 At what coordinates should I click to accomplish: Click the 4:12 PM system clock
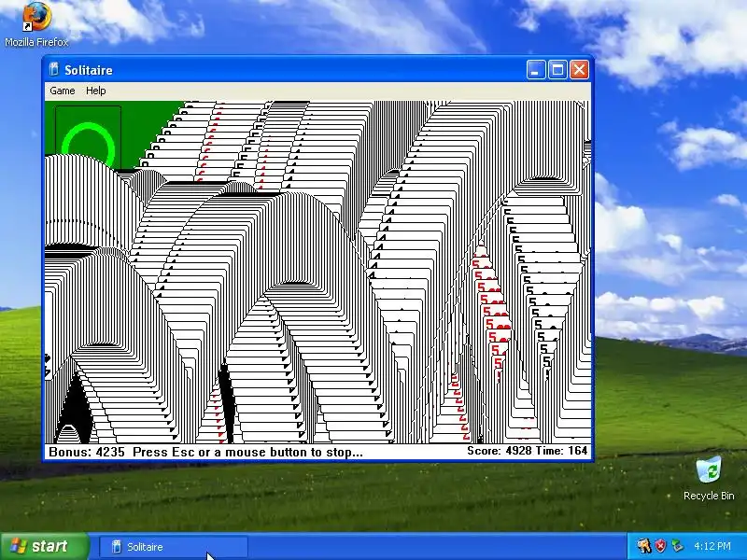[x=712, y=546]
